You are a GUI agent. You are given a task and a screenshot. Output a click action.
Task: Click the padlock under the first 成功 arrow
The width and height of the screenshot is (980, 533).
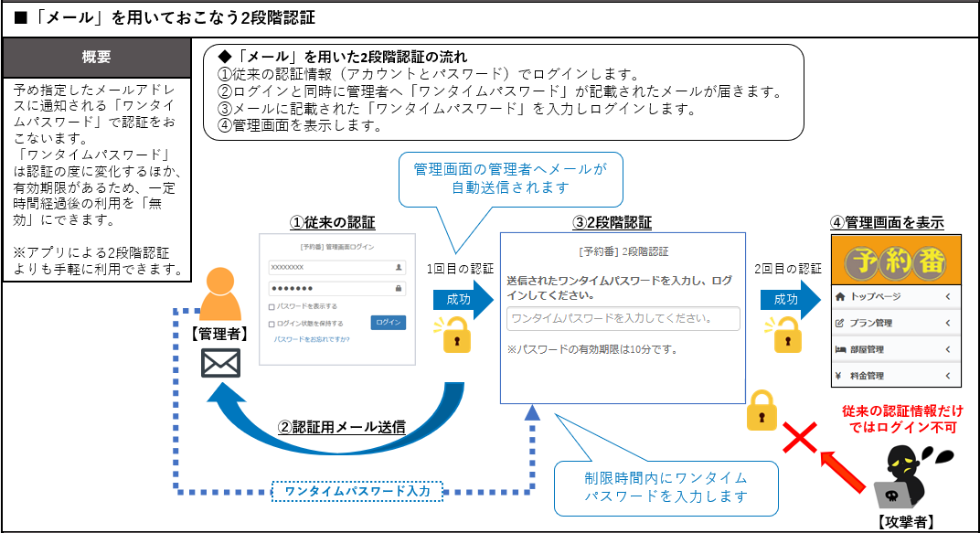coord(457,336)
